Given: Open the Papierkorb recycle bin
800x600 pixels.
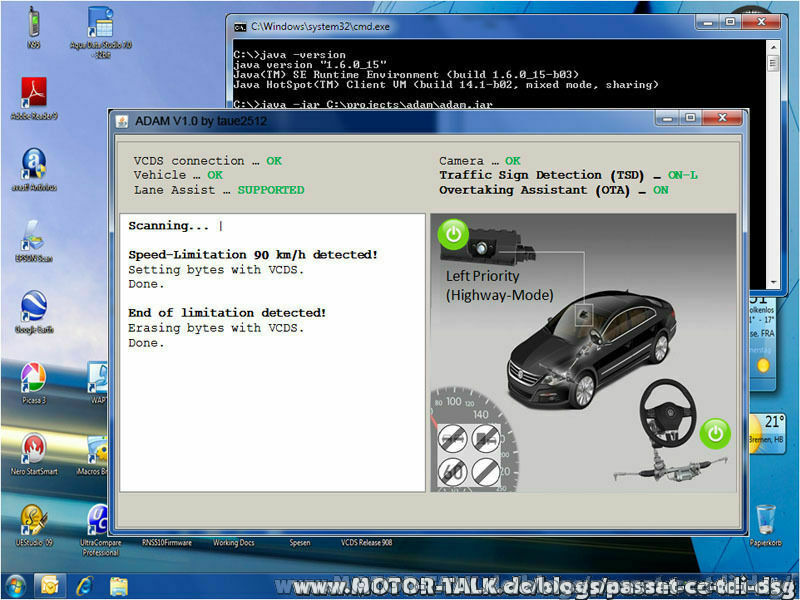Looking at the screenshot, I should pyautogui.click(x=765, y=526).
